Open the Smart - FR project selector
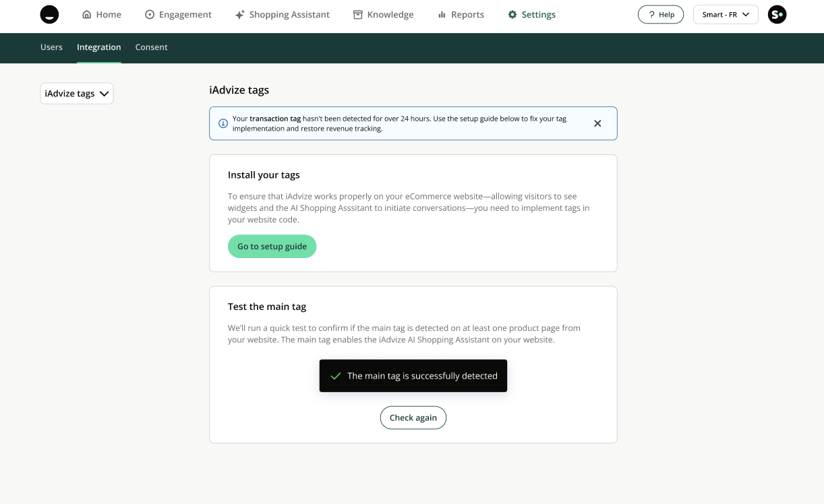The image size is (824, 504). coord(726,15)
